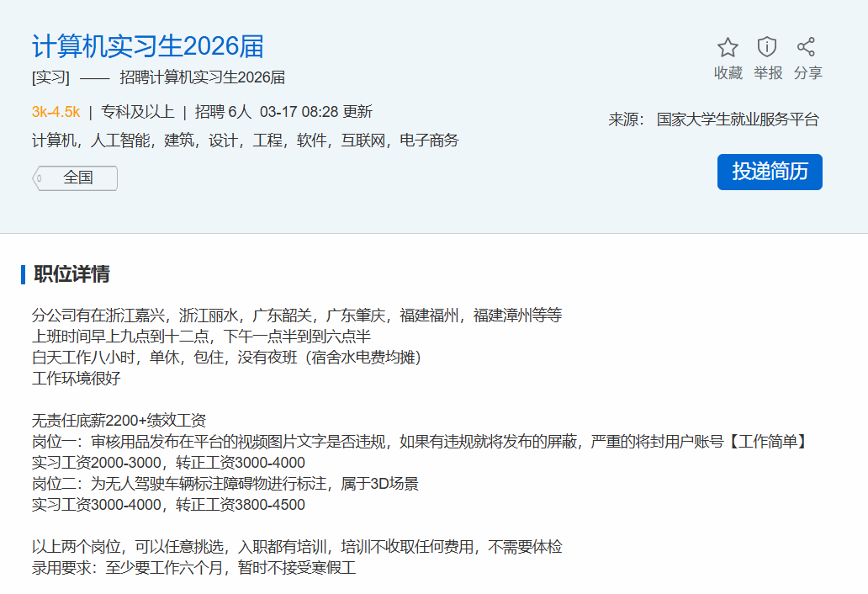868x594 pixels.
Task: Click the 职位详情 section heading
Action: [x=71, y=274]
